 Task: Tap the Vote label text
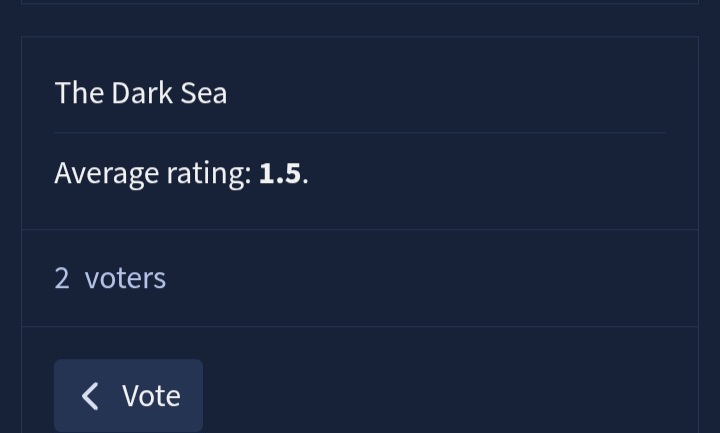click(151, 396)
